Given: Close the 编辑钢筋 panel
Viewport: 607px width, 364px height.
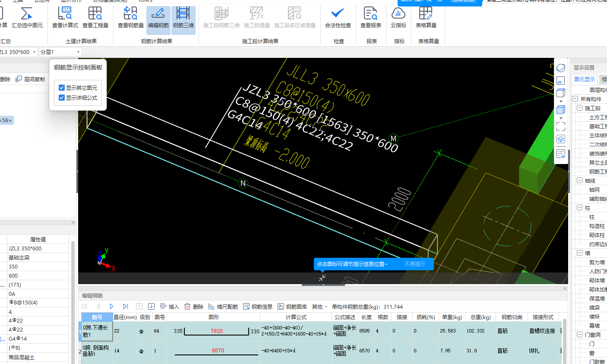Looking at the screenshot, I should pyautogui.click(x=564, y=288).
